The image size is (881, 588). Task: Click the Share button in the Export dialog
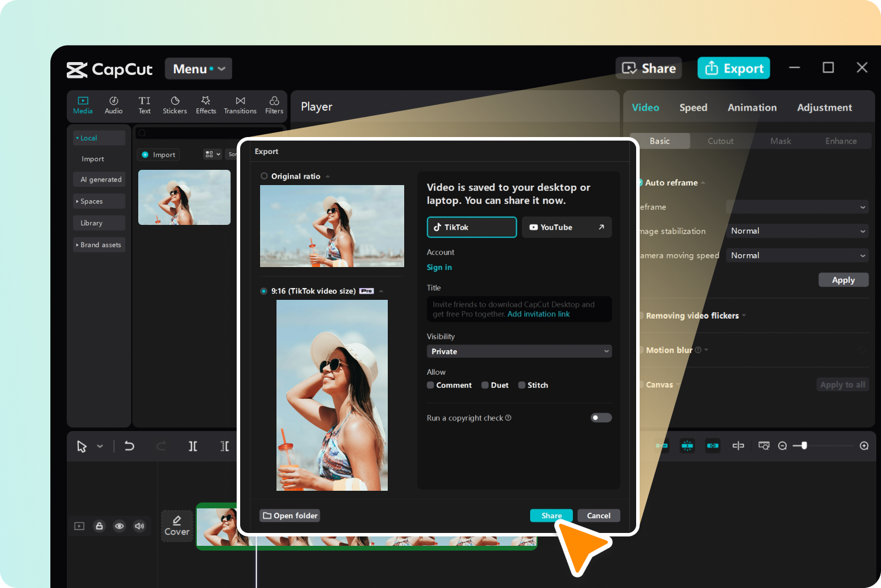tap(551, 515)
